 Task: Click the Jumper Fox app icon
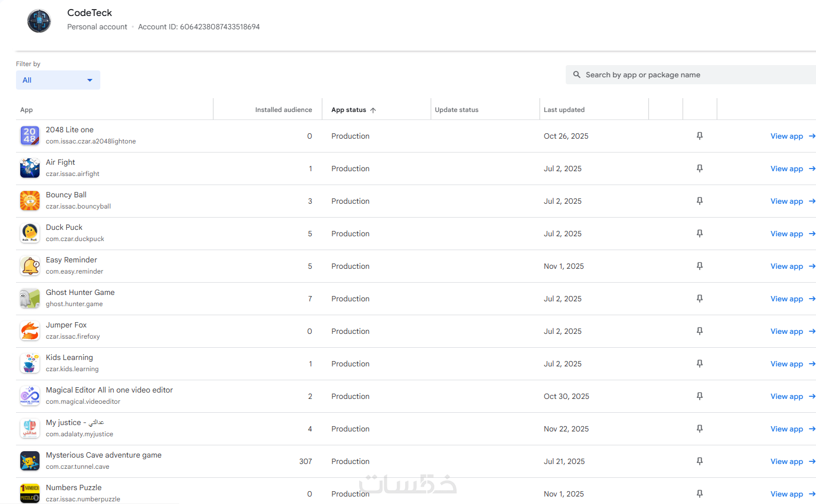point(30,331)
